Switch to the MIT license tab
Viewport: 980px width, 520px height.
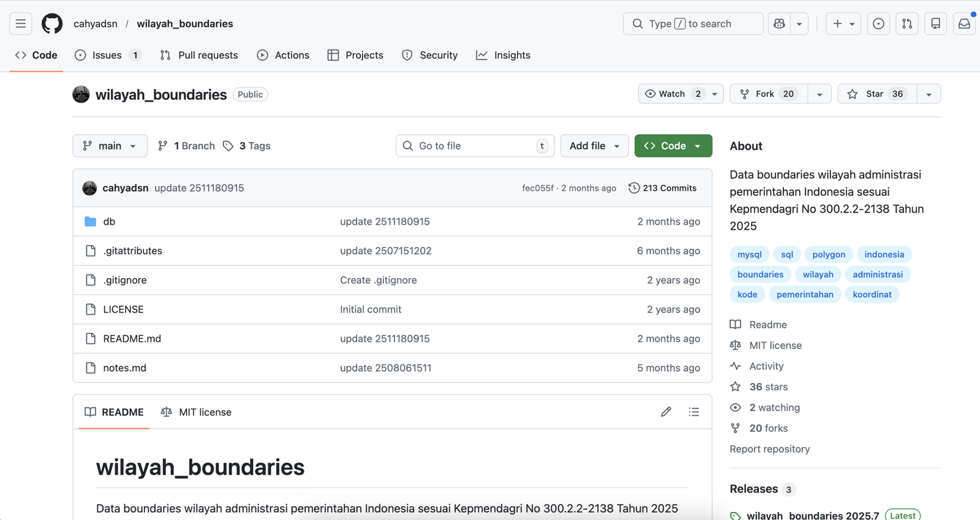point(196,412)
